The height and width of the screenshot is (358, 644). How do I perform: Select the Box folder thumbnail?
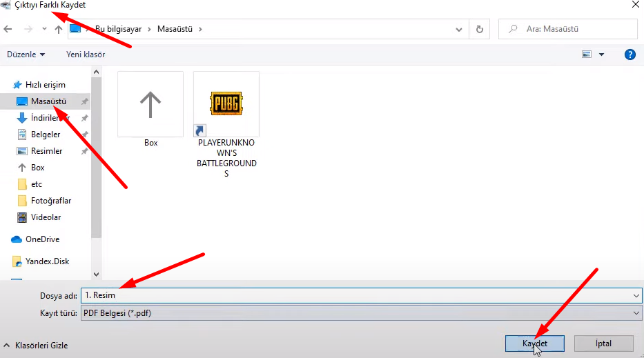[150, 105]
